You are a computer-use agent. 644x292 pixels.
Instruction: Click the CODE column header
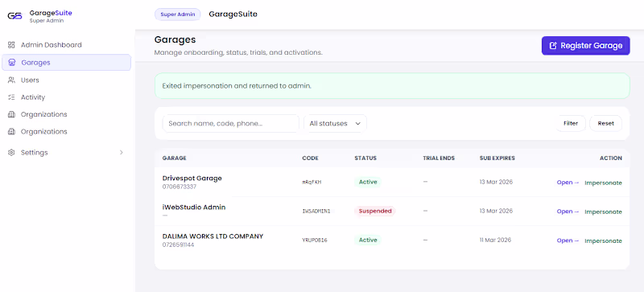coord(310,158)
